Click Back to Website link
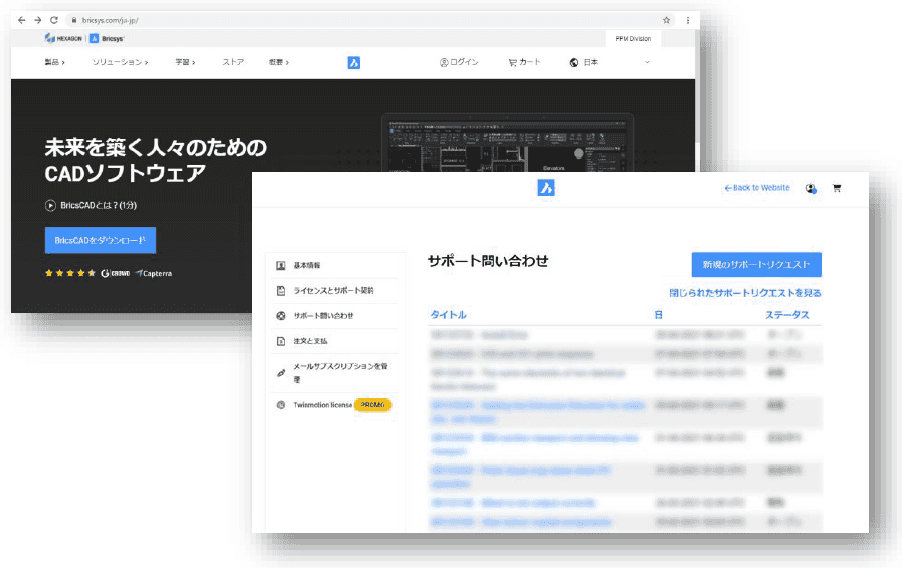 [x=757, y=188]
